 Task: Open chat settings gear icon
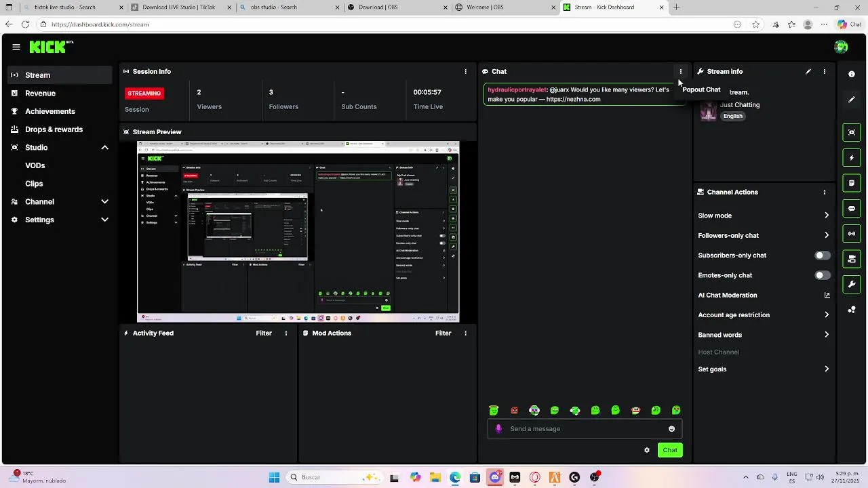pos(647,450)
